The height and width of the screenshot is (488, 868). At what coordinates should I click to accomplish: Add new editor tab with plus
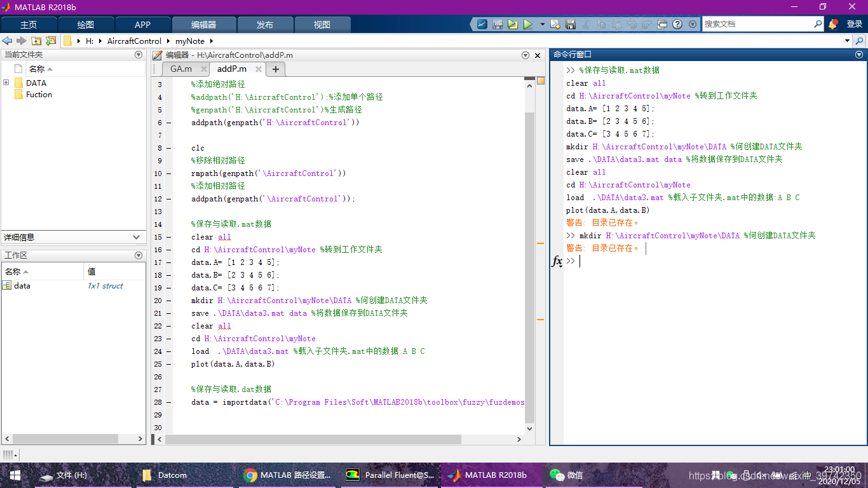275,69
